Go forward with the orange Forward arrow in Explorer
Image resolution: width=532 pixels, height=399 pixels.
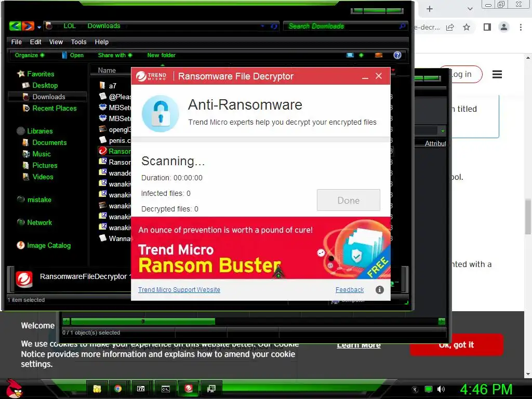28,26
